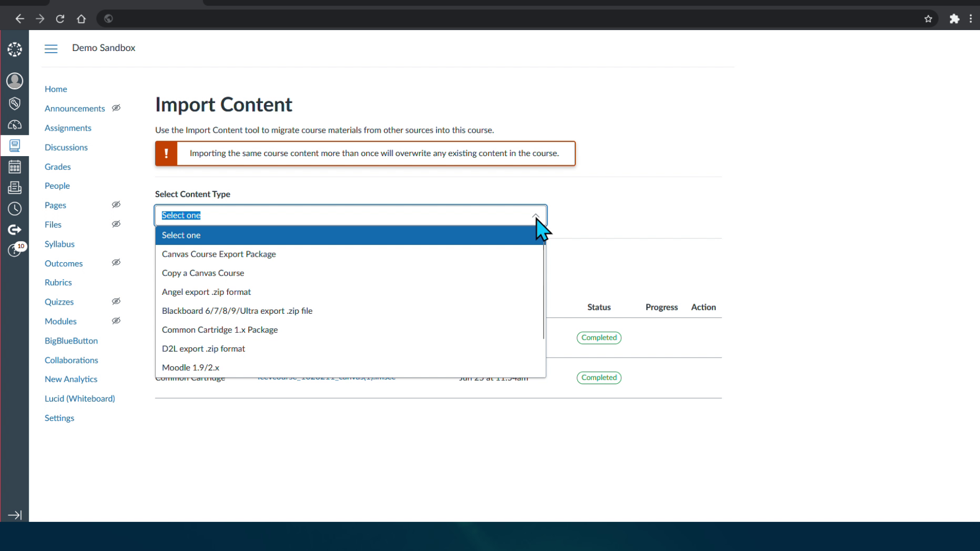Click the Demo Sandbox breadcrumb
Image resolution: width=980 pixels, height=551 pixels.
(104, 48)
